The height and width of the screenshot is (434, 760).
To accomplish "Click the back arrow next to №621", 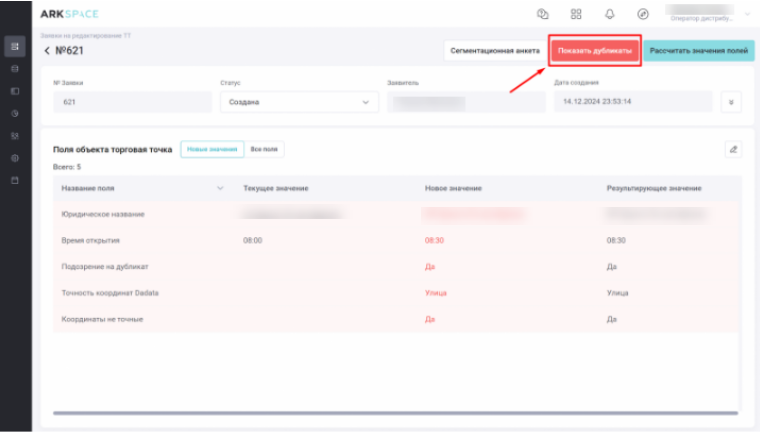I will [47, 51].
